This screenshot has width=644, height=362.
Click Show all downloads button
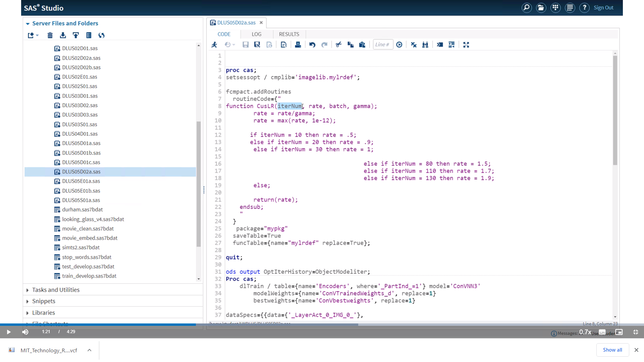point(612,350)
